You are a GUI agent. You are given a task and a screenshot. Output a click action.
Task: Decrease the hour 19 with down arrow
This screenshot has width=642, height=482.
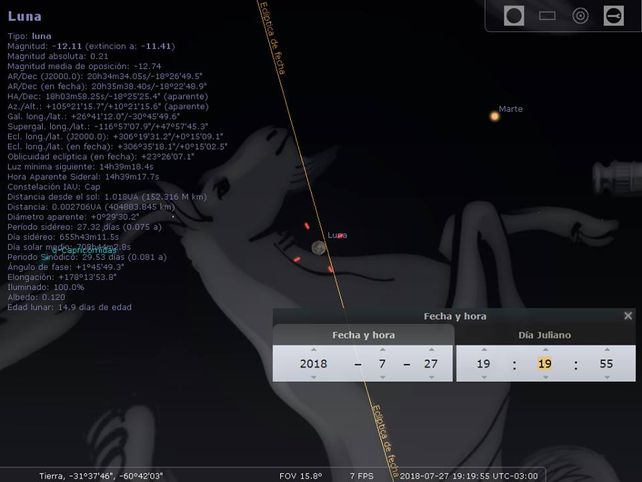pos(484,377)
